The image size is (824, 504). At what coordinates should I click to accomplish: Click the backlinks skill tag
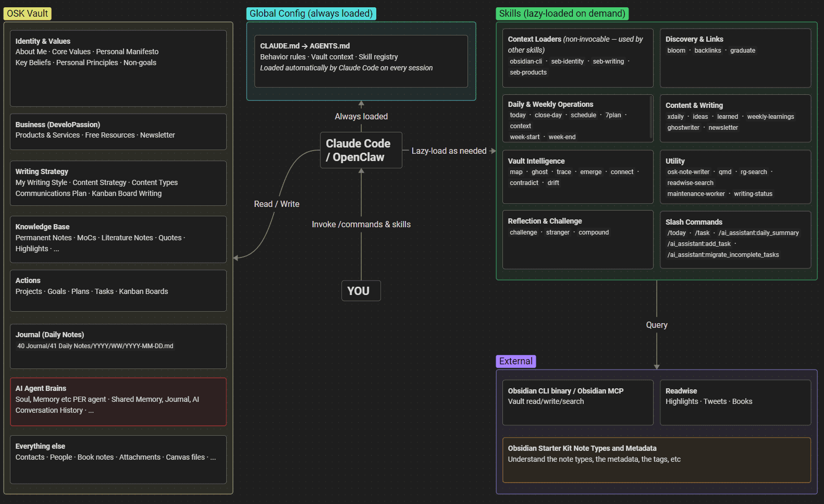coord(707,51)
